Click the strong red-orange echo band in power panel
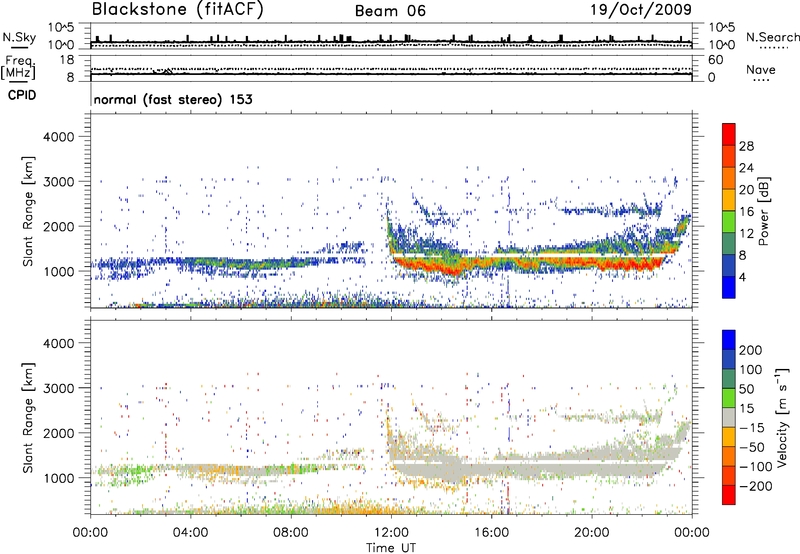The width and height of the screenshot is (800, 554). point(528,264)
